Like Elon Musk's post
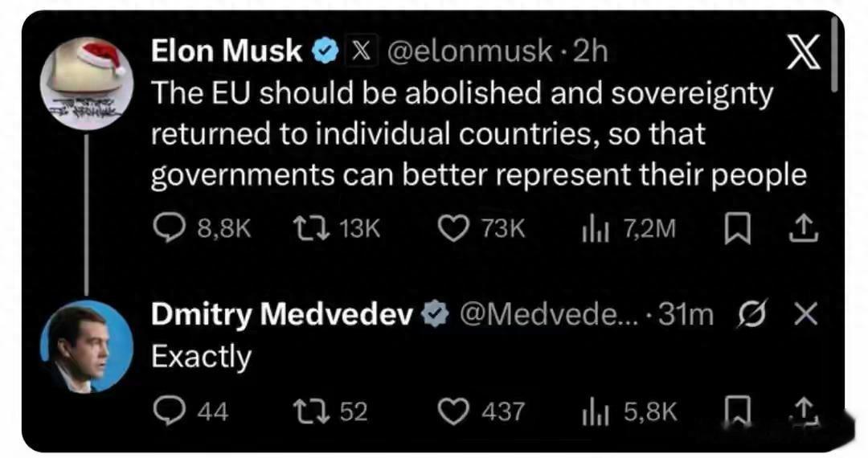Image resolution: width=868 pixels, height=458 pixels. (x=453, y=230)
